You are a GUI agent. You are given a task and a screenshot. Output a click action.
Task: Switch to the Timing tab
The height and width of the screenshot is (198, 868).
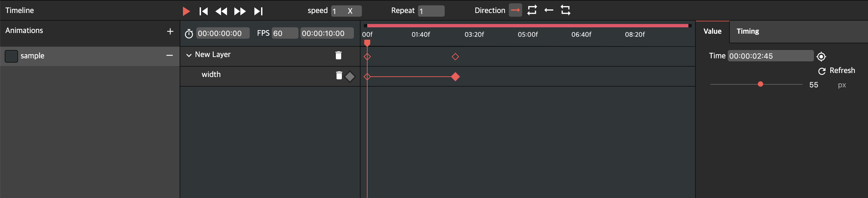(x=748, y=31)
